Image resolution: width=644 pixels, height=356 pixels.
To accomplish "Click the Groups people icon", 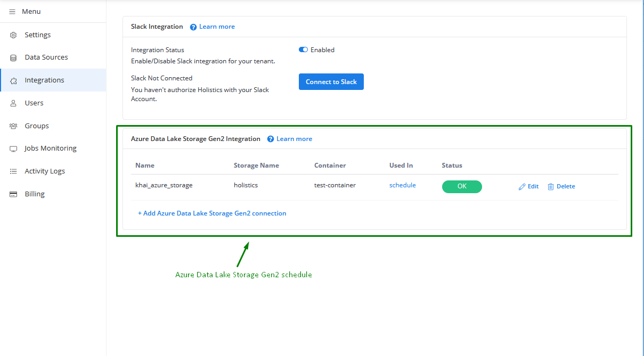I will click(x=13, y=126).
